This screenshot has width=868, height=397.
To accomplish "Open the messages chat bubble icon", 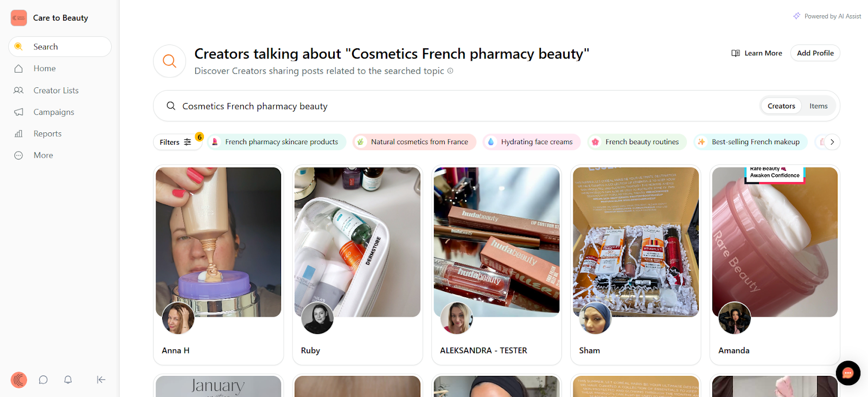I will pyautogui.click(x=43, y=380).
